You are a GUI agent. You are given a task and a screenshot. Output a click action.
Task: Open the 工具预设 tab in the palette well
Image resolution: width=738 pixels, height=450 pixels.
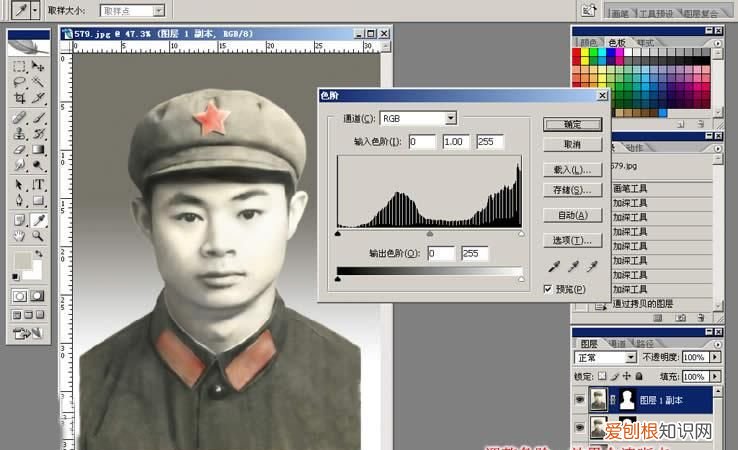point(654,13)
